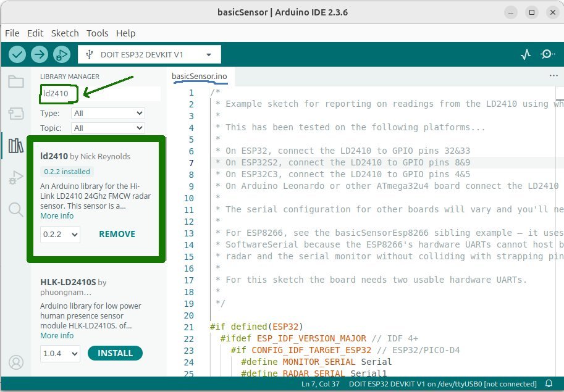Open the user account profile icon

[x=16, y=362]
